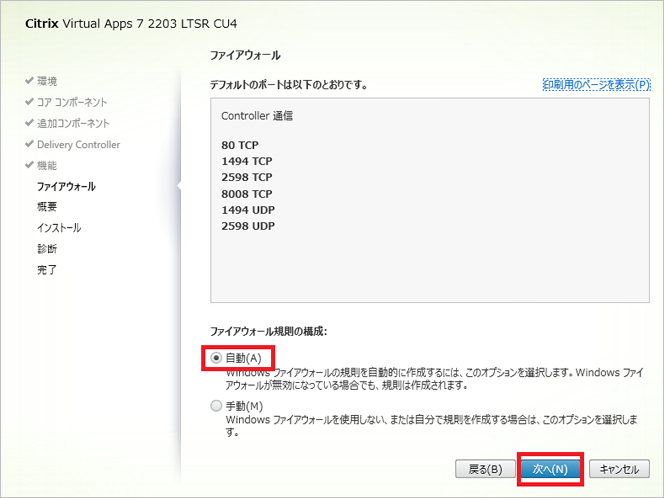Click the 自動 option description text
Screen dimensions: 664x498
pos(434,379)
